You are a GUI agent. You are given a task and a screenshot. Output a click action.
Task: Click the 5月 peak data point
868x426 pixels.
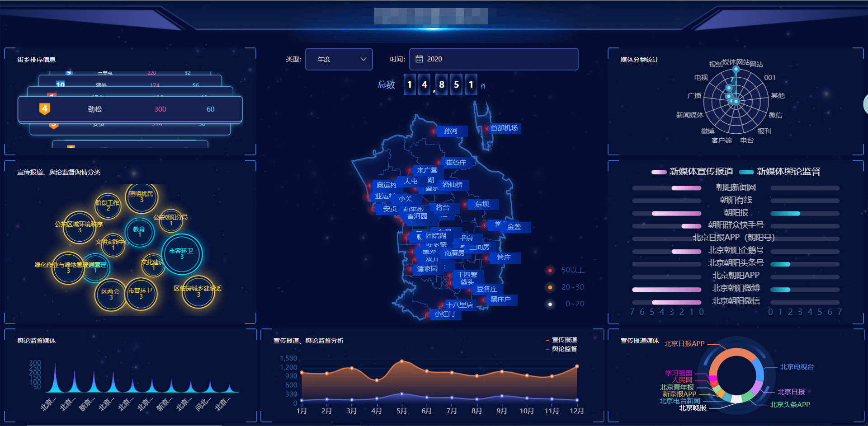(x=401, y=361)
